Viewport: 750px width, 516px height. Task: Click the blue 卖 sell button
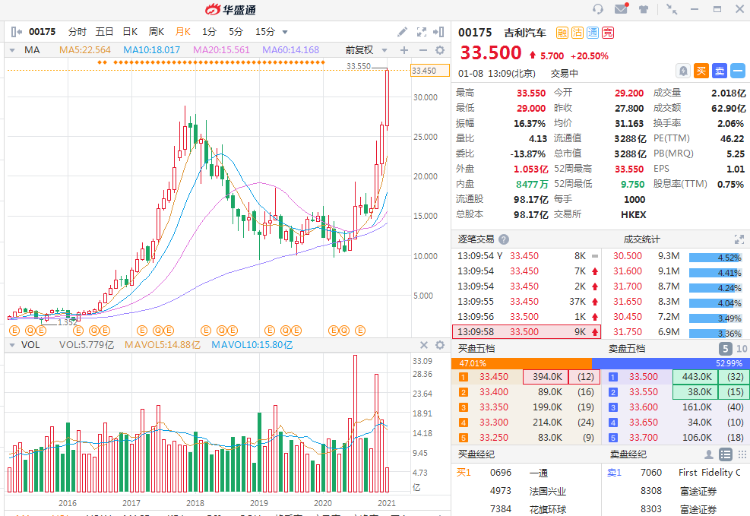(x=719, y=71)
